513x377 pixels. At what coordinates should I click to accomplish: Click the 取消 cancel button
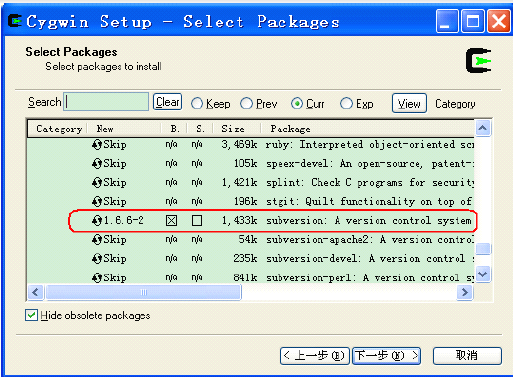[467, 356]
